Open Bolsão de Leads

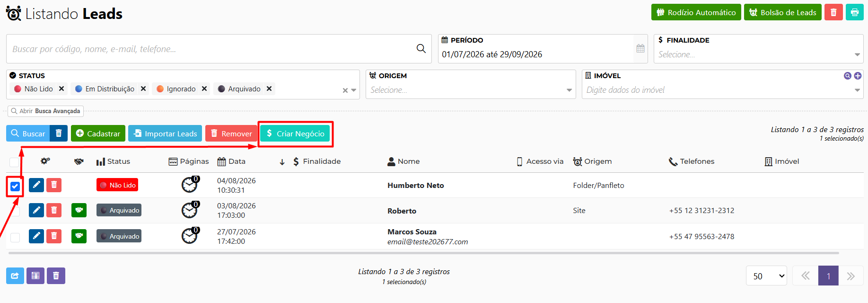click(783, 12)
